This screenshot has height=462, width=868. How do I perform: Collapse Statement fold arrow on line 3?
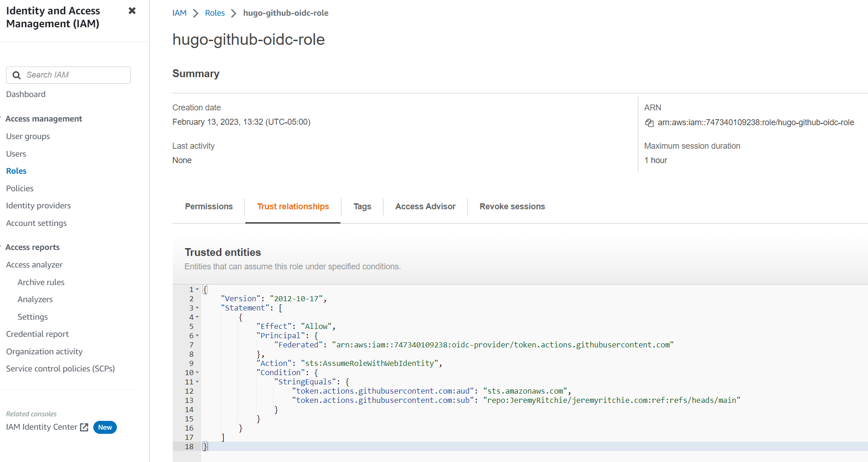pos(197,308)
